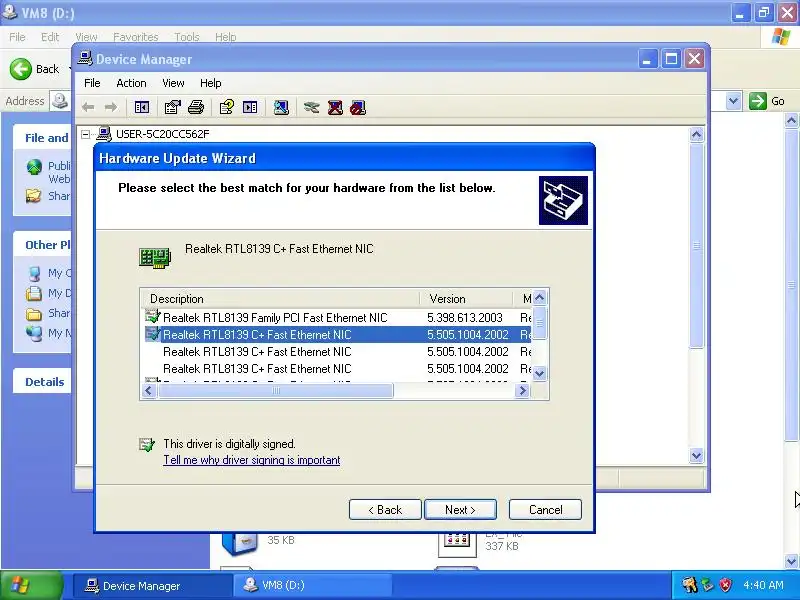This screenshot has width=800, height=600.
Task: Click the Print icon in Device Manager toolbar
Action: tap(196, 107)
